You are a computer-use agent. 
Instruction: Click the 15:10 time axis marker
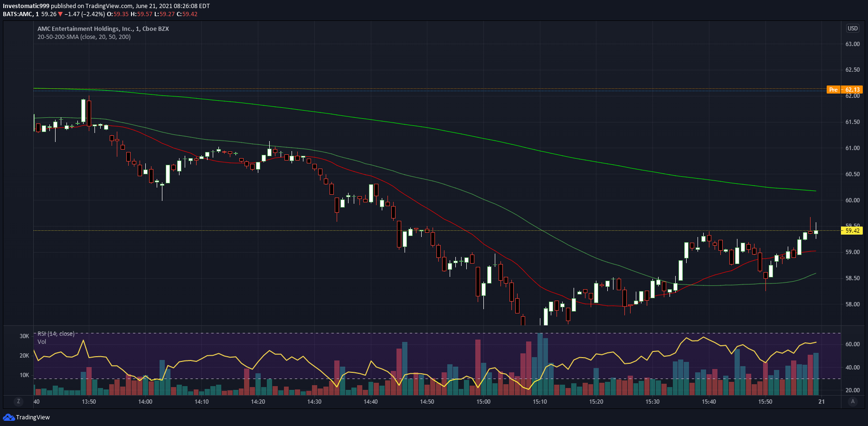pos(540,402)
